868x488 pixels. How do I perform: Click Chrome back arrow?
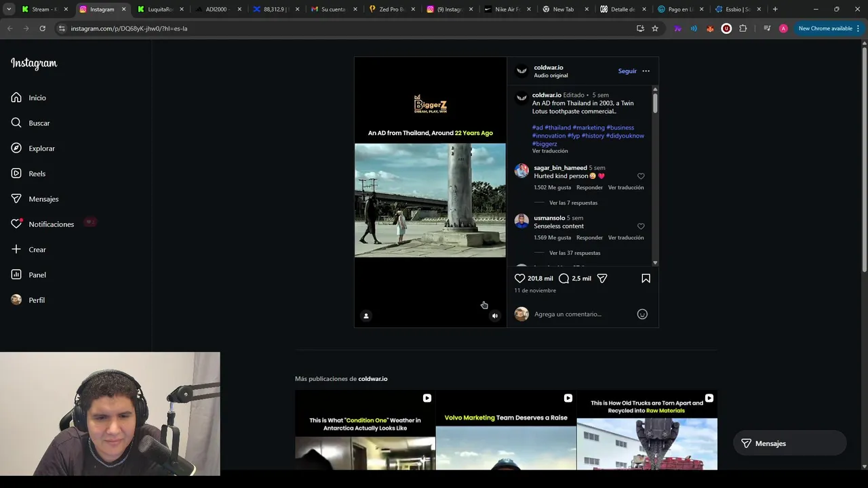tap(9, 28)
